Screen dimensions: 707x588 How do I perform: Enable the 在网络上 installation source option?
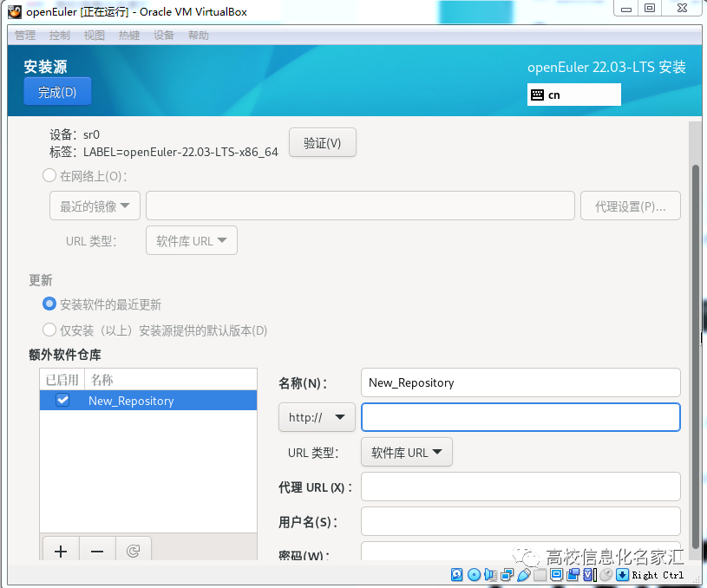49,174
